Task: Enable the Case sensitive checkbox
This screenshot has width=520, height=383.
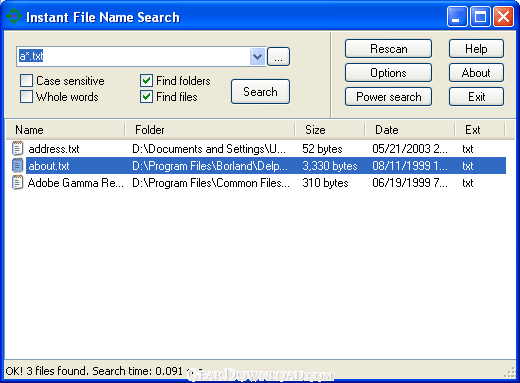Action: tap(26, 81)
